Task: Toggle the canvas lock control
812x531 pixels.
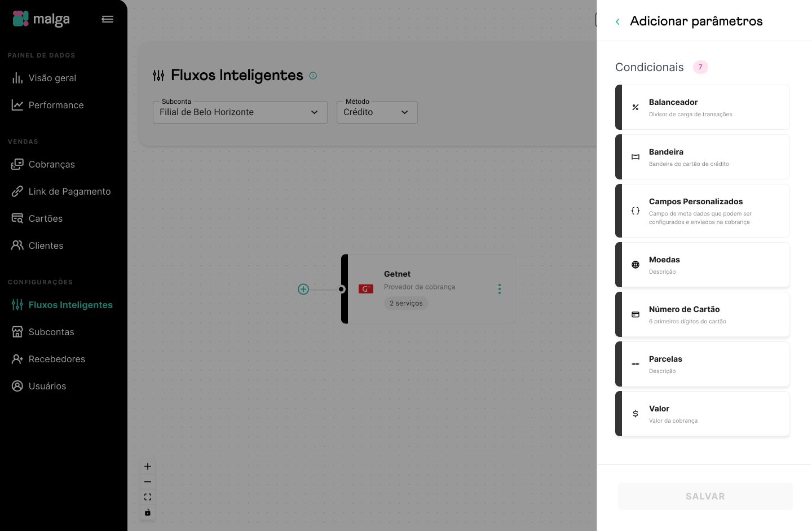Action: [148, 512]
